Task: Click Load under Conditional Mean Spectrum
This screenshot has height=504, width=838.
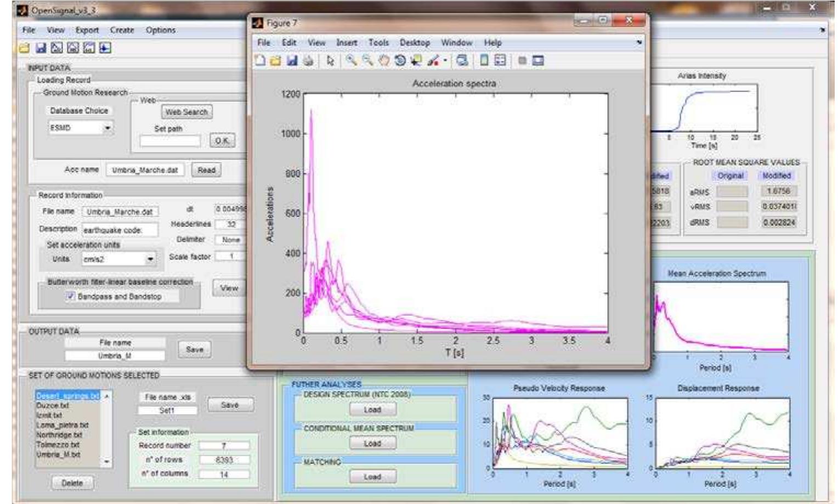Action: point(372,443)
